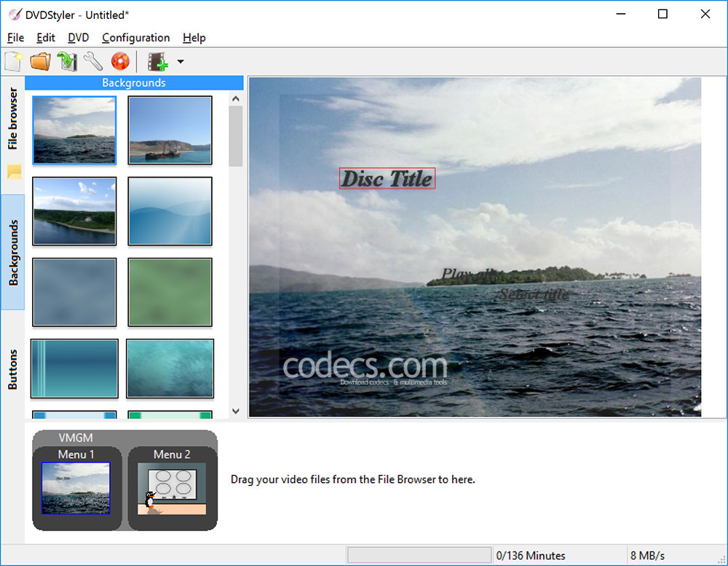Switch to the File browser side tab
The image size is (728, 566).
pos(12,119)
